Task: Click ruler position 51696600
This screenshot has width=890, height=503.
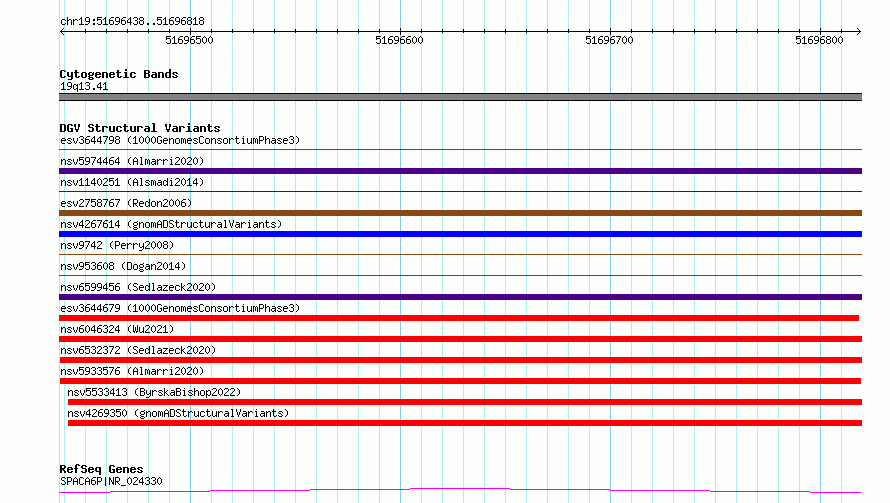Action: [400, 40]
